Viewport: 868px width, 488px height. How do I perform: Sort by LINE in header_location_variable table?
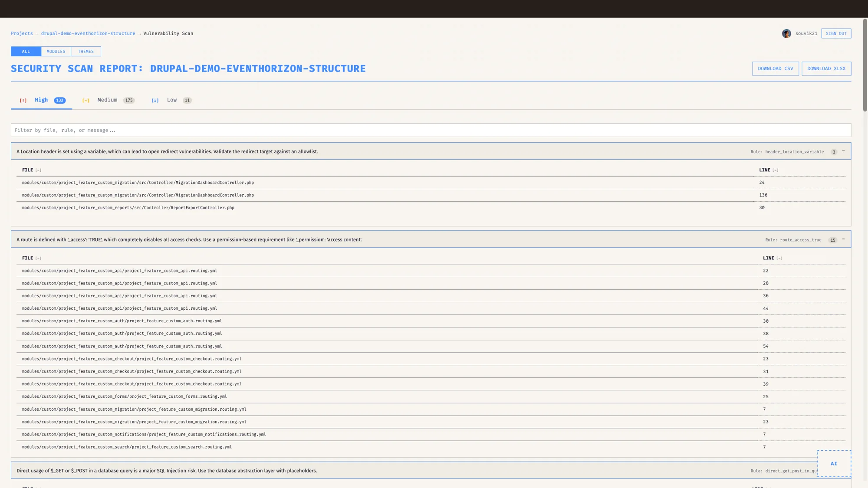pos(769,170)
